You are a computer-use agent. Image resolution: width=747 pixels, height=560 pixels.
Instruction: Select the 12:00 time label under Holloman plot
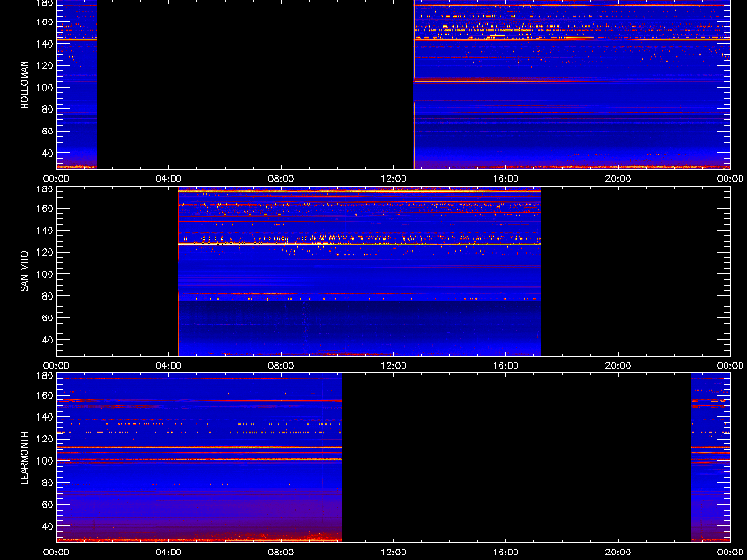click(x=393, y=179)
